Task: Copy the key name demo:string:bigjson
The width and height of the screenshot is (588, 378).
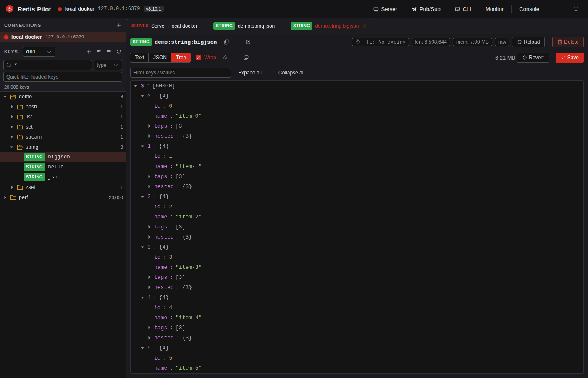Action: coord(226,42)
